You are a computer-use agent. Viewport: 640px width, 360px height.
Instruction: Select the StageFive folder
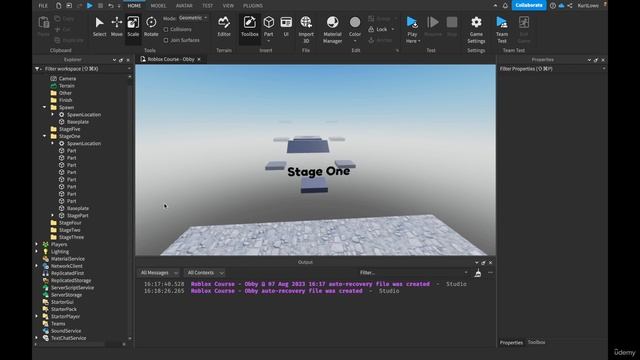[69, 129]
